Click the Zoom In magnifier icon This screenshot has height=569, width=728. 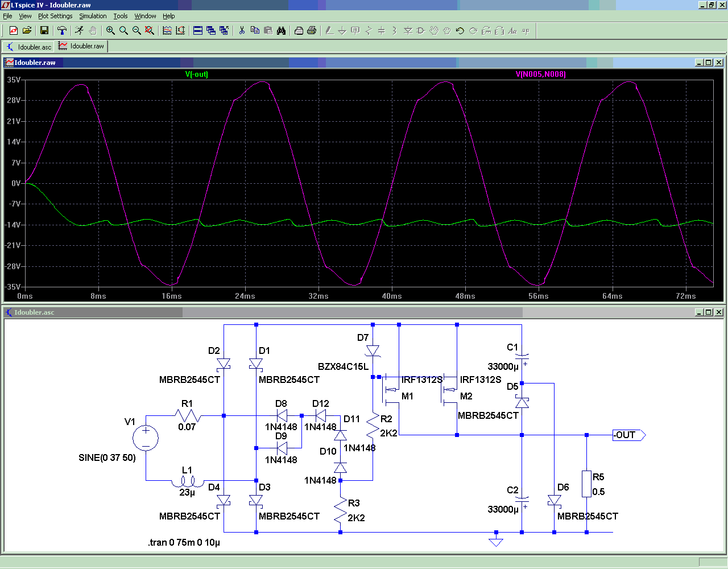point(110,31)
